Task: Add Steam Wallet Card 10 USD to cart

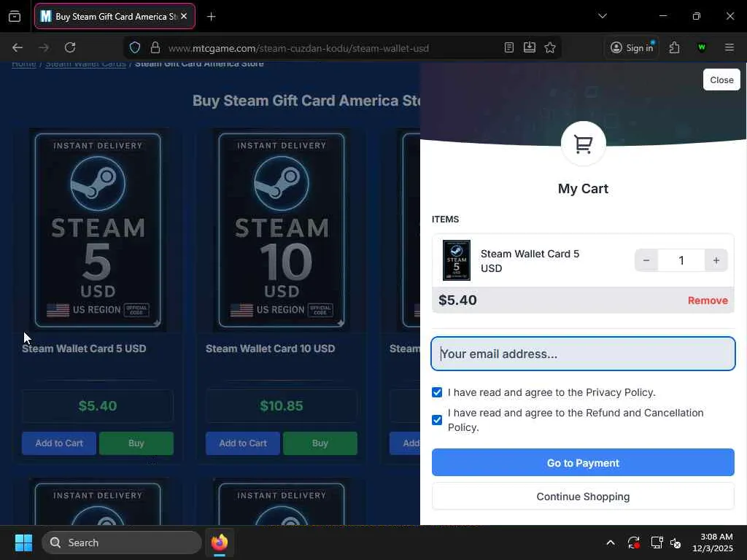Action: click(243, 443)
